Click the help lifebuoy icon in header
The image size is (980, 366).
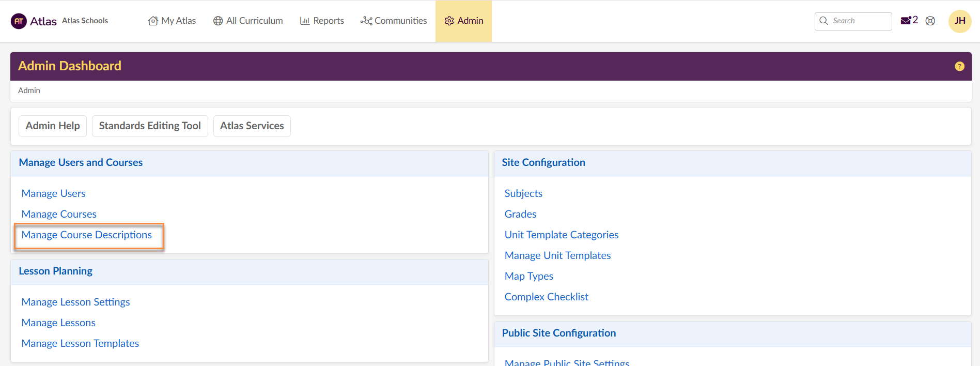click(930, 21)
